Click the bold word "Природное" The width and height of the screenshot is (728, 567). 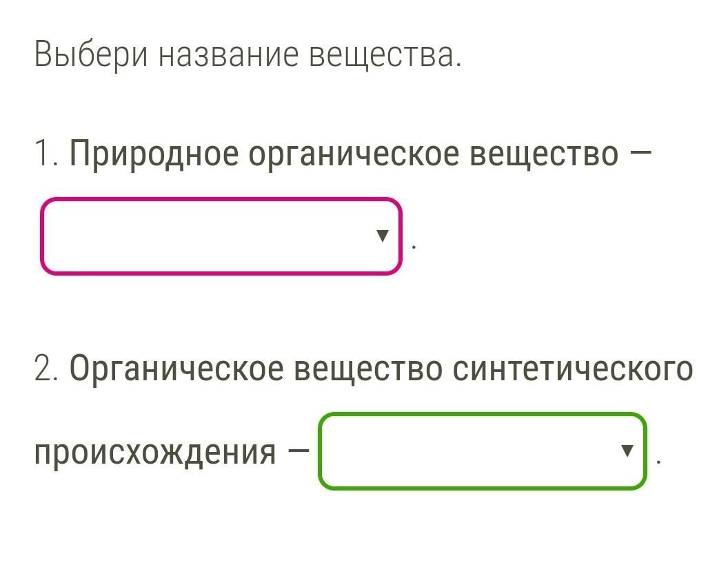pyautogui.click(x=154, y=154)
